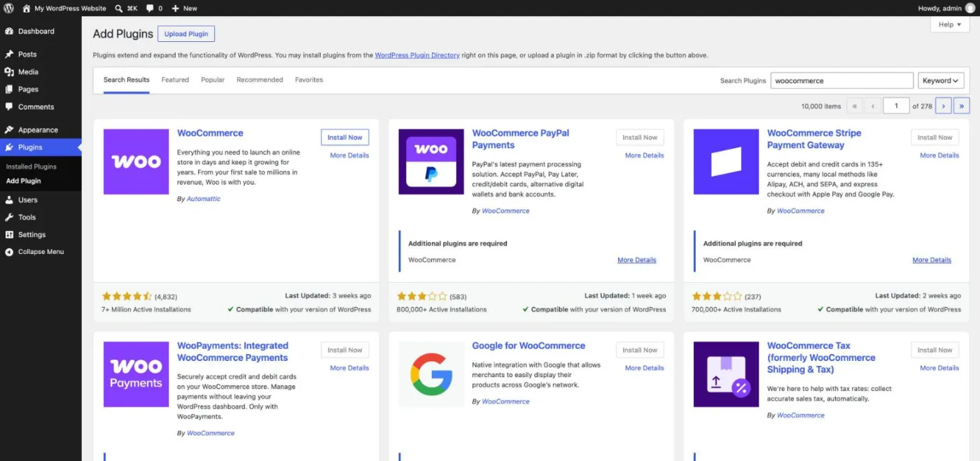Open the WordPress Plugin Directory link

coord(417,55)
